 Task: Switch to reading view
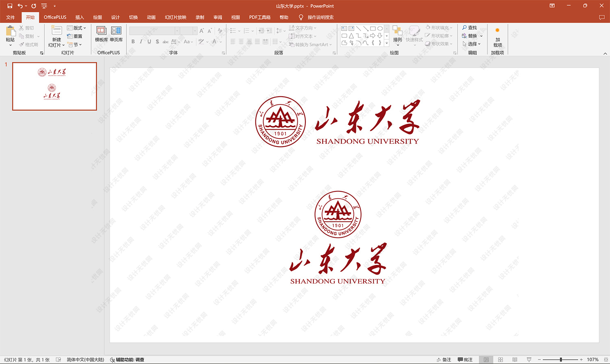pos(515,360)
